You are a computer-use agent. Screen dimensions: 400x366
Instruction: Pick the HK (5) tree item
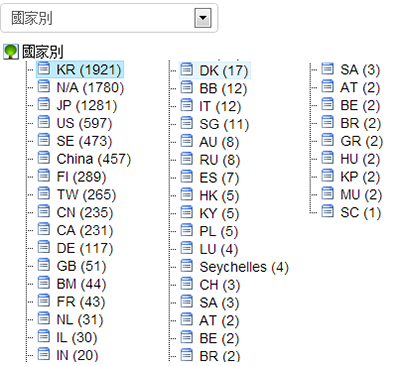click(x=219, y=196)
